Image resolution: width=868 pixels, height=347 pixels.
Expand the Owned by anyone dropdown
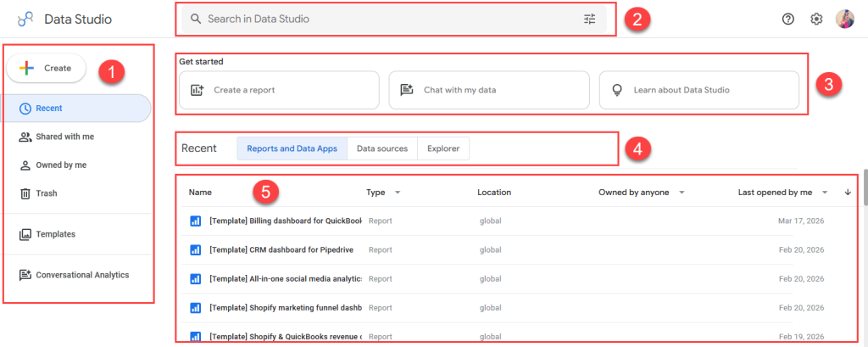click(682, 193)
